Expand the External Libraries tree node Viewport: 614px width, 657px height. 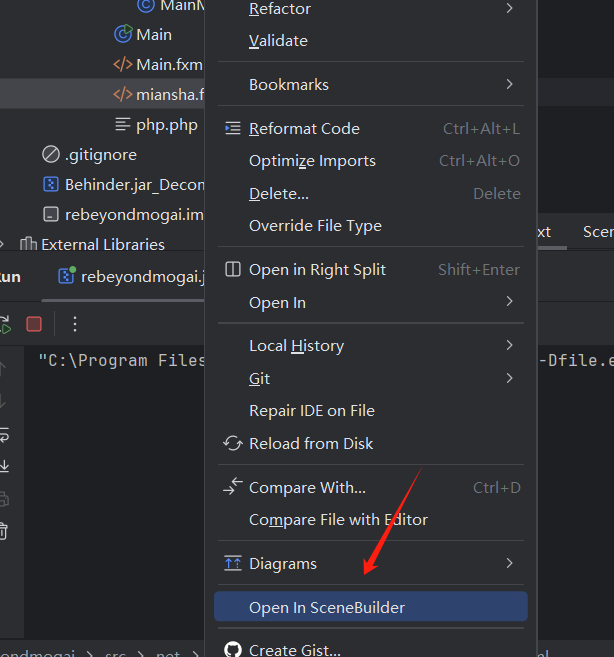[x=2, y=244]
